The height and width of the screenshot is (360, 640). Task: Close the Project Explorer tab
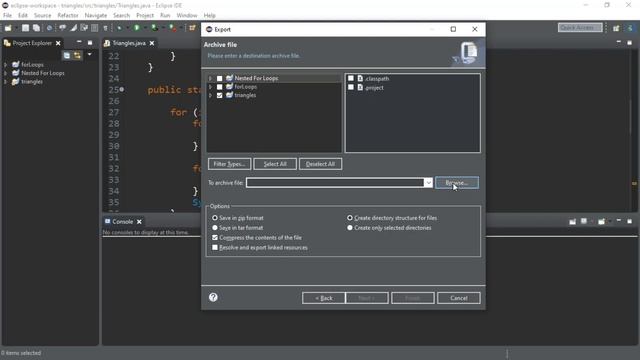[58, 43]
